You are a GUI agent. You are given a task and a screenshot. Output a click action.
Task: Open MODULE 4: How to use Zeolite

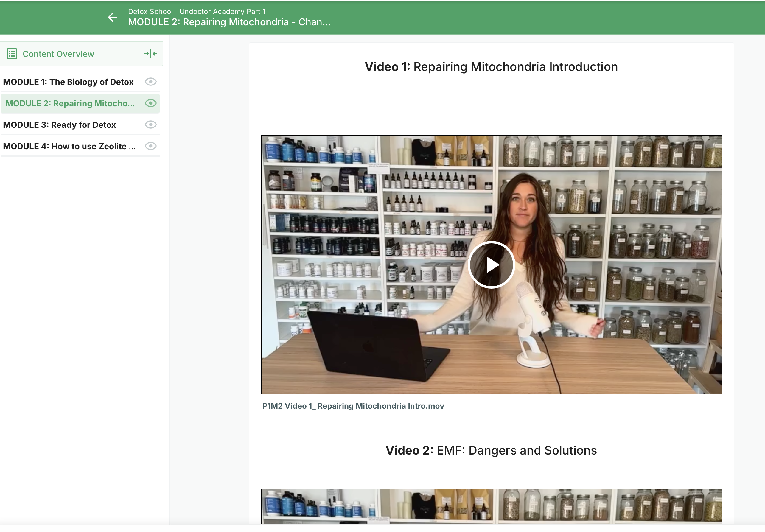69,146
